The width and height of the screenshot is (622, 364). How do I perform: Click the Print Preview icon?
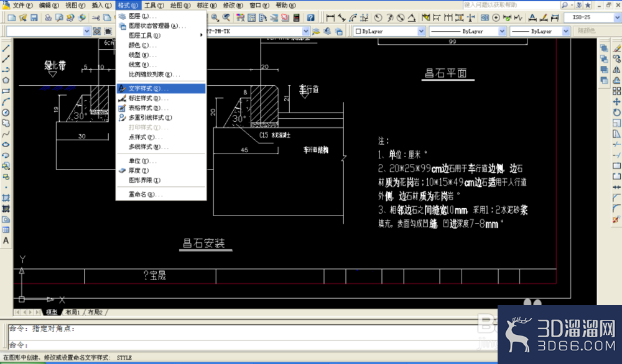(59, 17)
